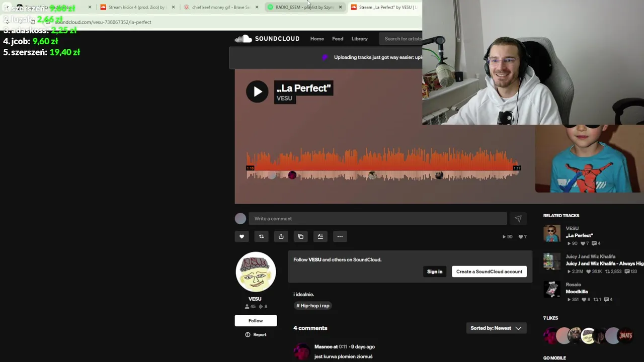Click the SoundCloud logo in header

267,39
